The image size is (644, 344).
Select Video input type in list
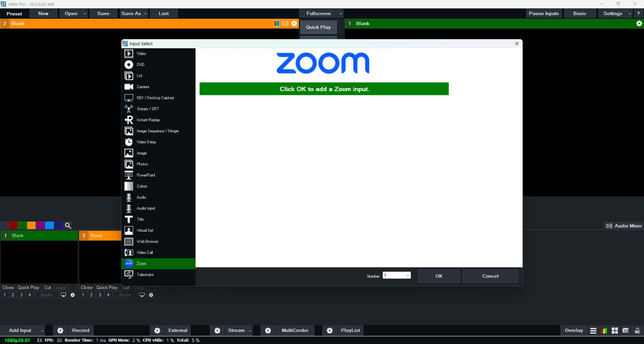(158, 54)
